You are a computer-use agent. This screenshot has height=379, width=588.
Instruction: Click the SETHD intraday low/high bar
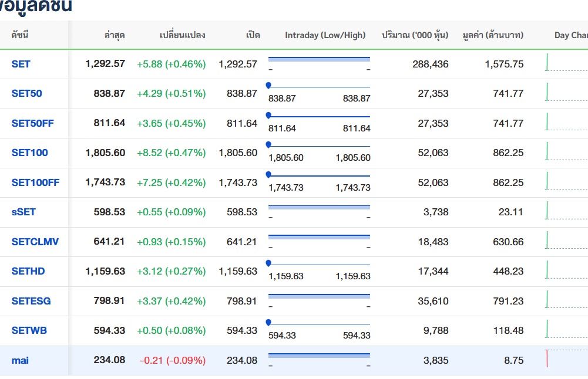coord(319,265)
